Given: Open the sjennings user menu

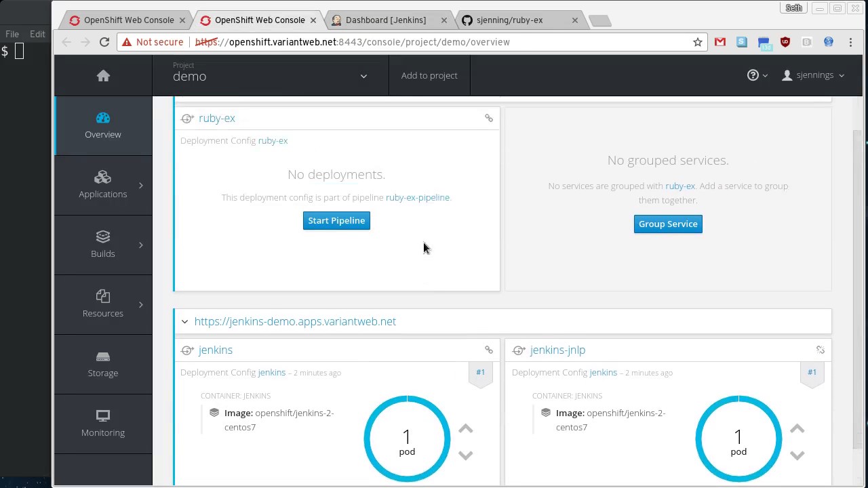Looking at the screenshot, I should click(813, 75).
